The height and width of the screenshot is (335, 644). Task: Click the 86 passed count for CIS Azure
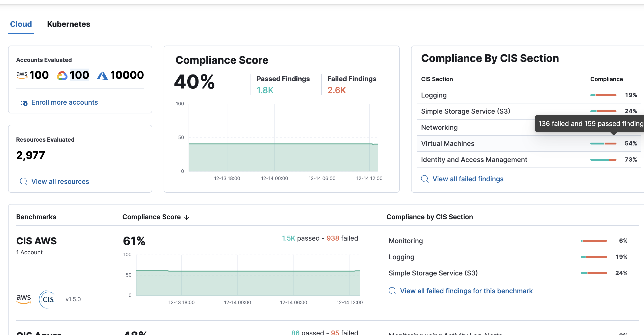pyautogui.click(x=295, y=332)
